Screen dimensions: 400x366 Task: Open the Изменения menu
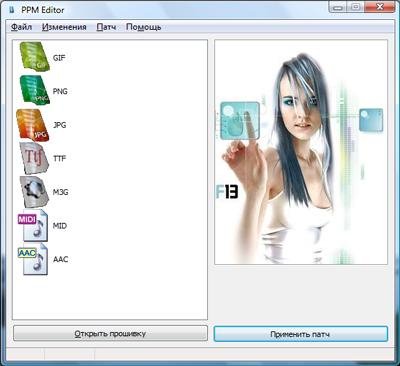[64, 27]
